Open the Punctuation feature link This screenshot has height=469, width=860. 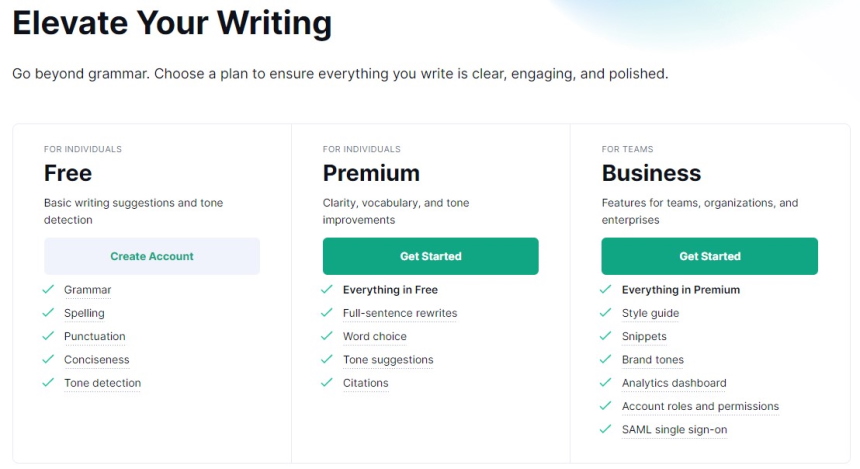(94, 336)
